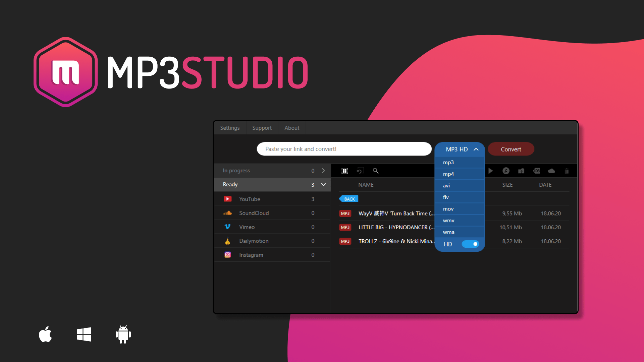Sort by DATE column header

(x=545, y=185)
